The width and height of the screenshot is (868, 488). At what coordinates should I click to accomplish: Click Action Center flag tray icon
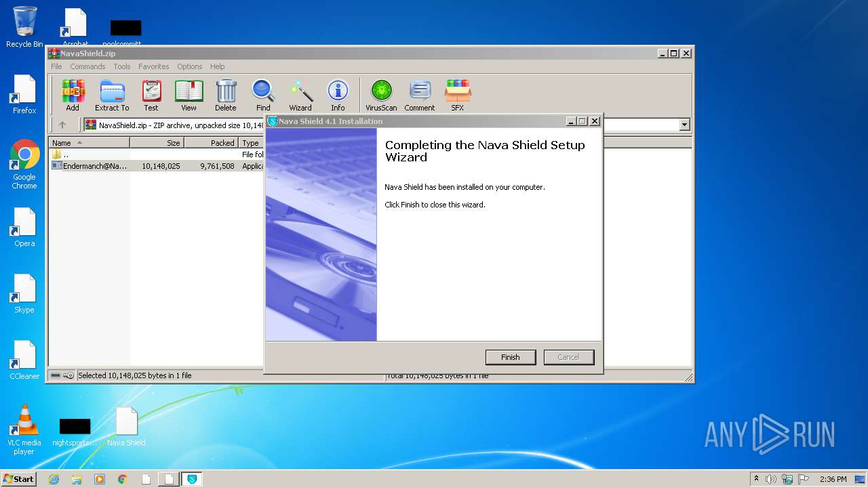click(804, 479)
